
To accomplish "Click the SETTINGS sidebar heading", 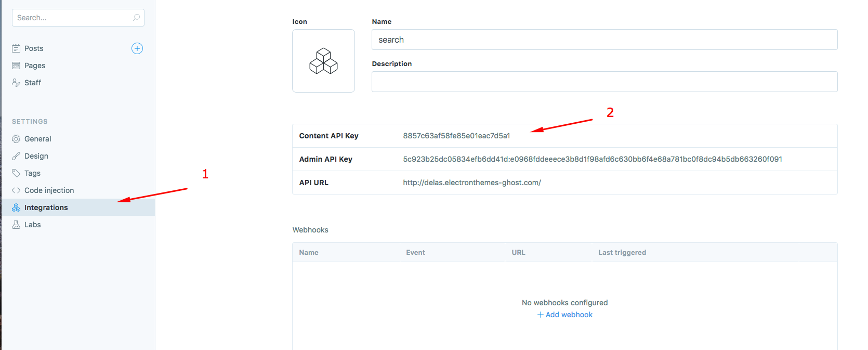I will click(30, 122).
